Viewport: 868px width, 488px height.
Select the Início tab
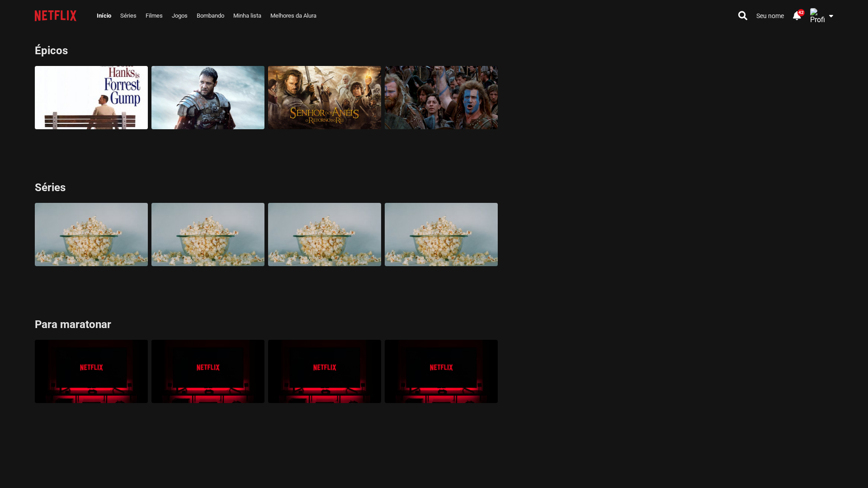pos(104,15)
